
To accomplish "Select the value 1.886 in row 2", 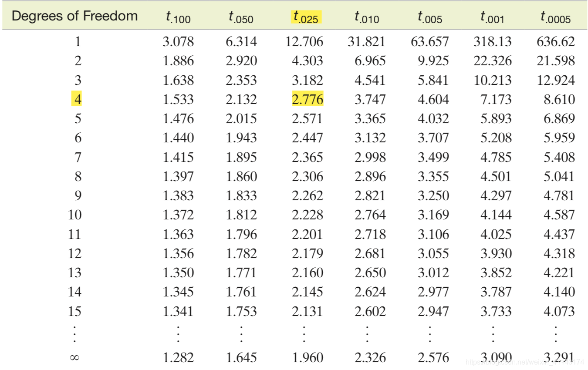I will coord(178,61).
